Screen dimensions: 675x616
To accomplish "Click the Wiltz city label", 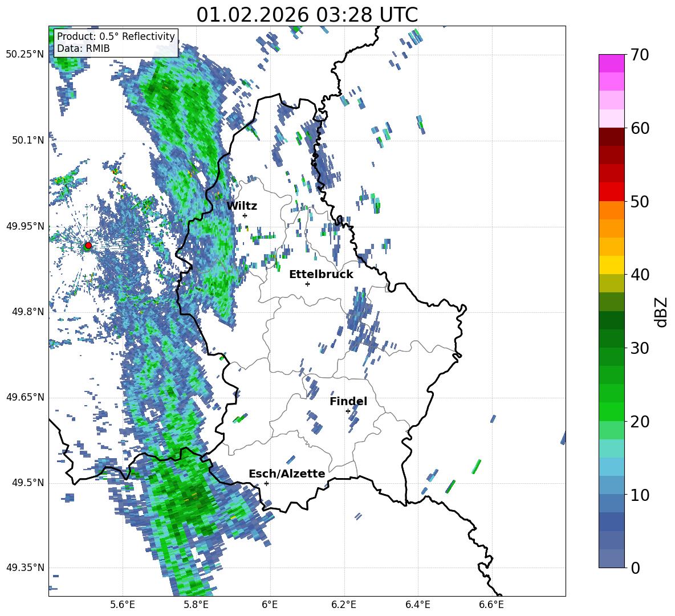I will [x=242, y=206].
